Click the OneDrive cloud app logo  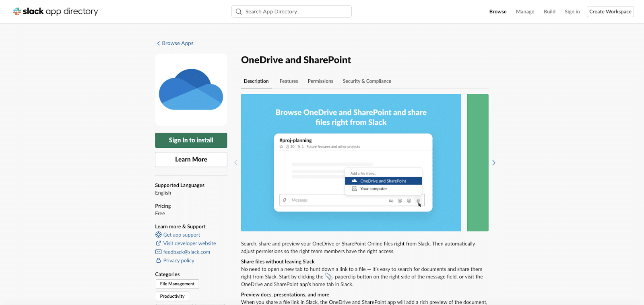[x=191, y=90]
